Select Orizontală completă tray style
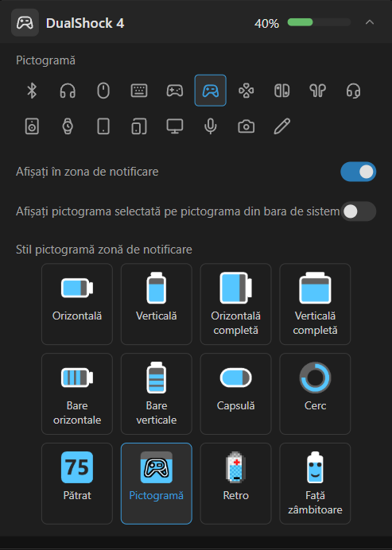392x550 pixels. pyautogui.click(x=236, y=304)
